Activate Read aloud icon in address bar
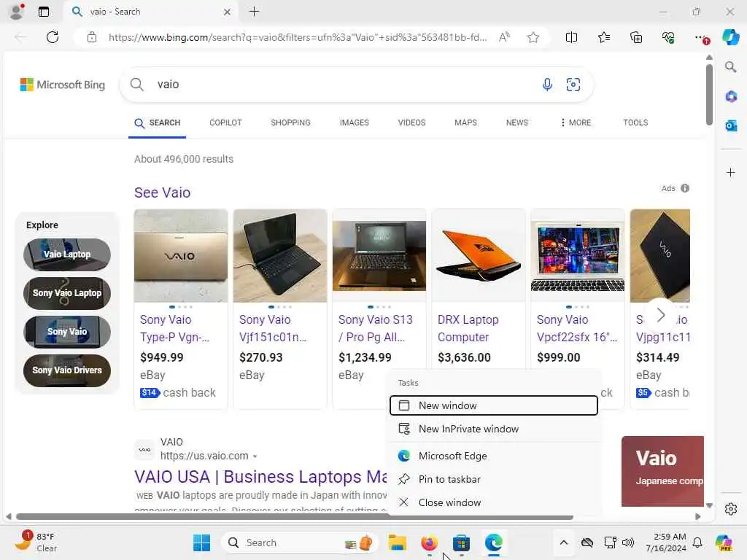 [505, 37]
